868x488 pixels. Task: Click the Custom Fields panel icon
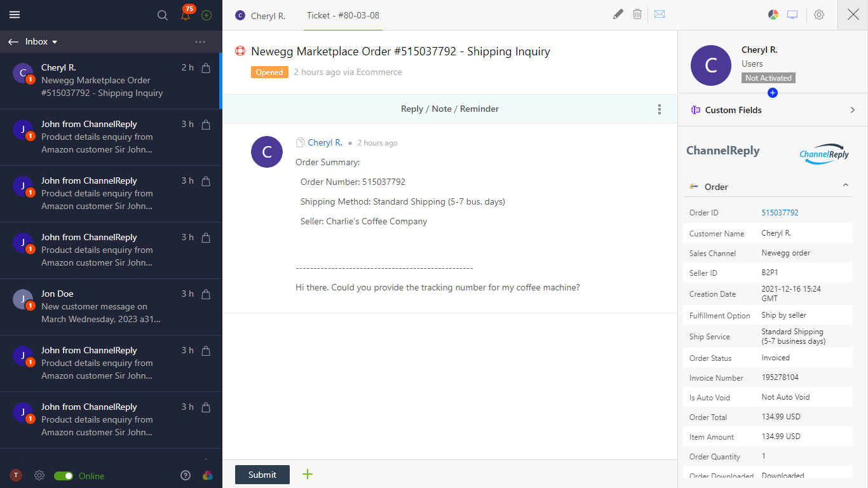tap(695, 110)
